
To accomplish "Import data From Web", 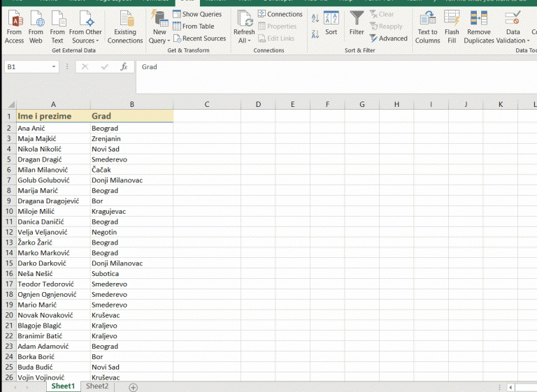I will pyautogui.click(x=36, y=27).
